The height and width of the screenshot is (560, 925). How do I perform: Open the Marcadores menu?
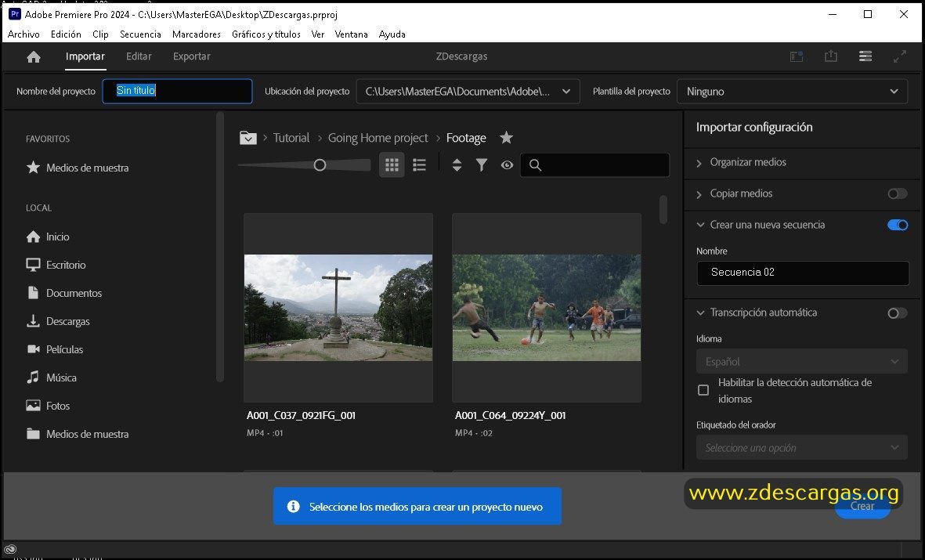point(197,34)
